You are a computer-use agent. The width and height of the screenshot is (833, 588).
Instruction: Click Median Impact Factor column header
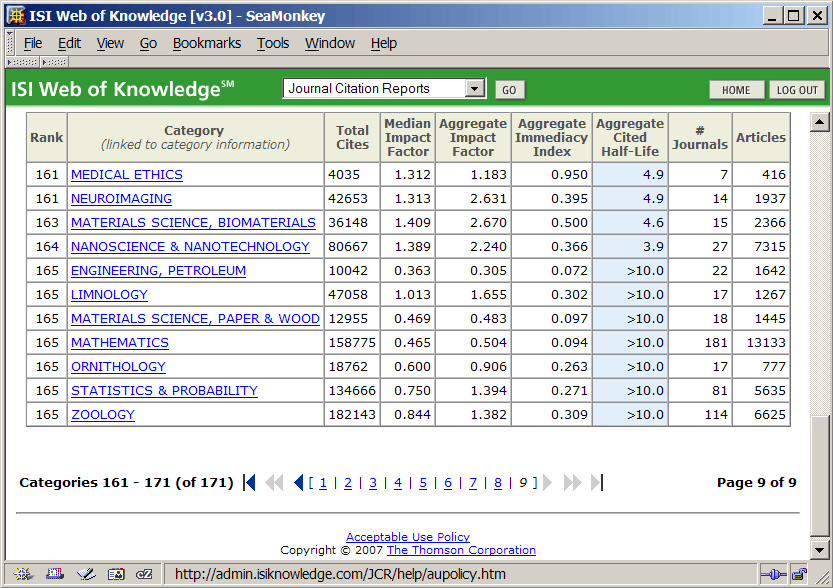407,138
